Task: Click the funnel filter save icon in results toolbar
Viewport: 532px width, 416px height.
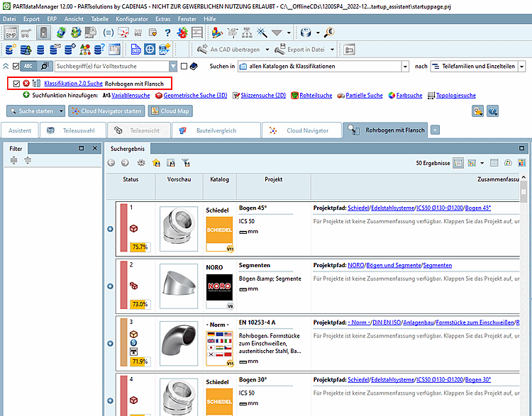Action: [186, 163]
